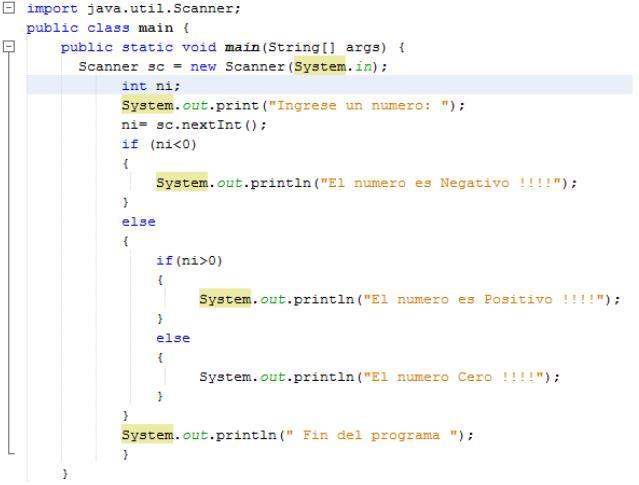Image resolution: width=639 pixels, height=485 pixels.
Task: Click the "Ingrese un numero: " string
Action: coord(358,106)
